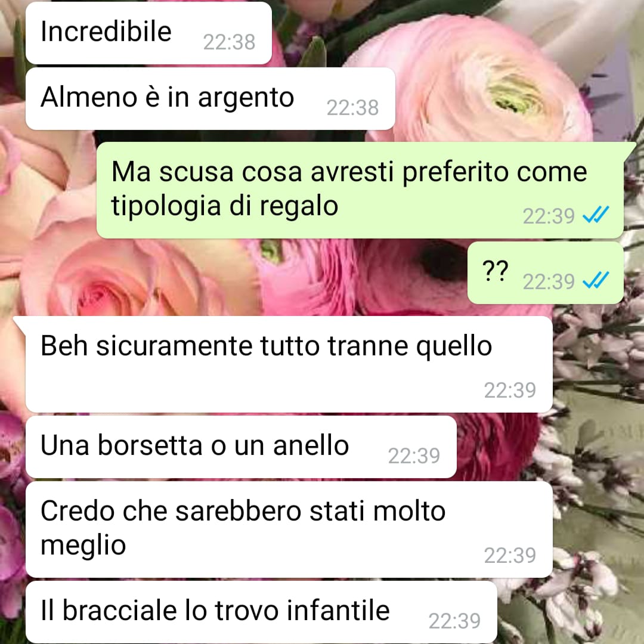Select the 'Almeno è in argento' message
The width and height of the screenshot is (644, 644).
210,98
